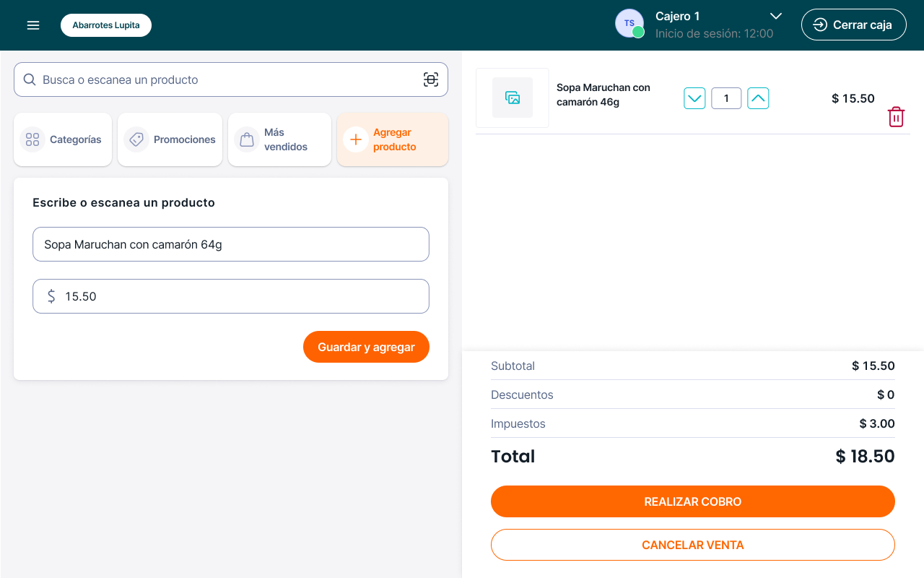Click the Abarrotes Lupita store badge
924x578 pixels.
106,25
